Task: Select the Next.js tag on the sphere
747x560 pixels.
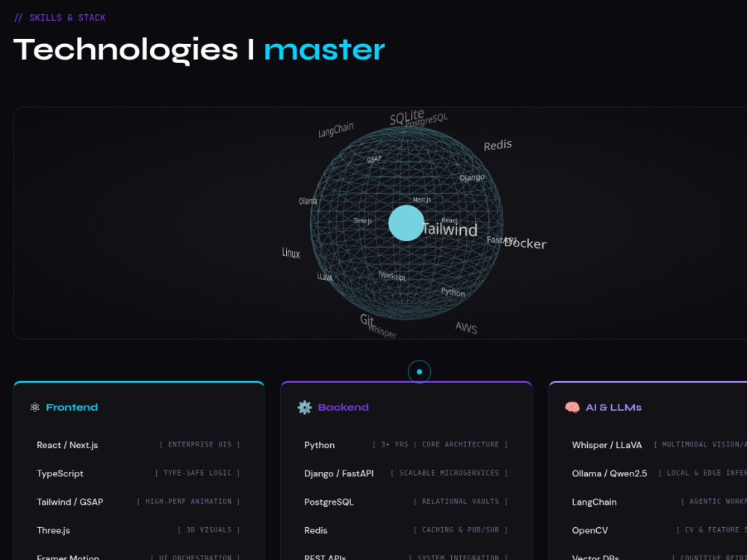Action: [x=421, y=199]
